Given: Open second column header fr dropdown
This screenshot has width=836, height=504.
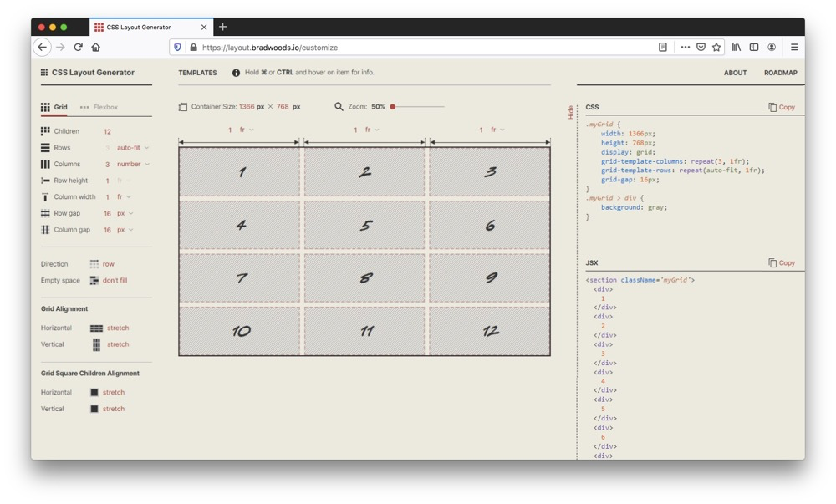Looking at the screenshot, I should [372, 130].
